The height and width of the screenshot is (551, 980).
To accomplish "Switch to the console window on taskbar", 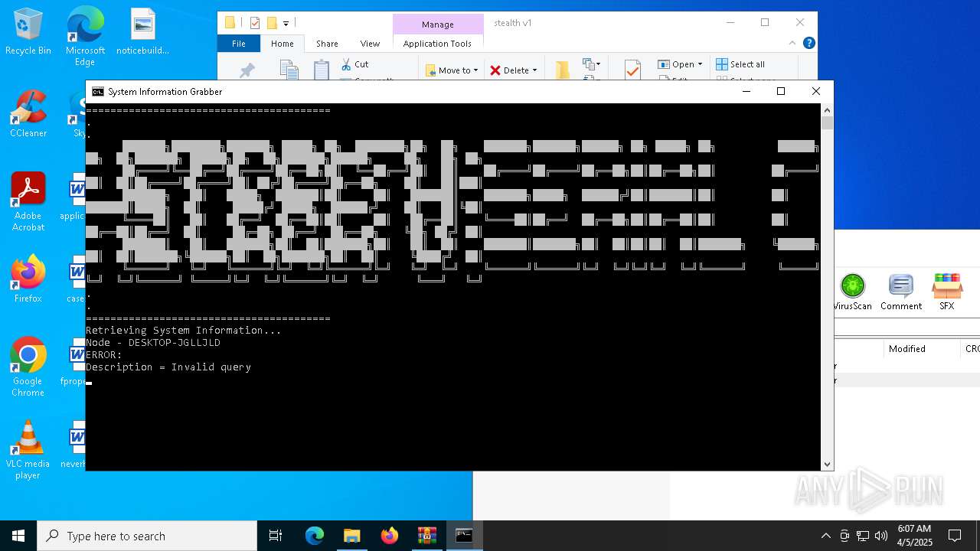I will [x=464, y=536].
